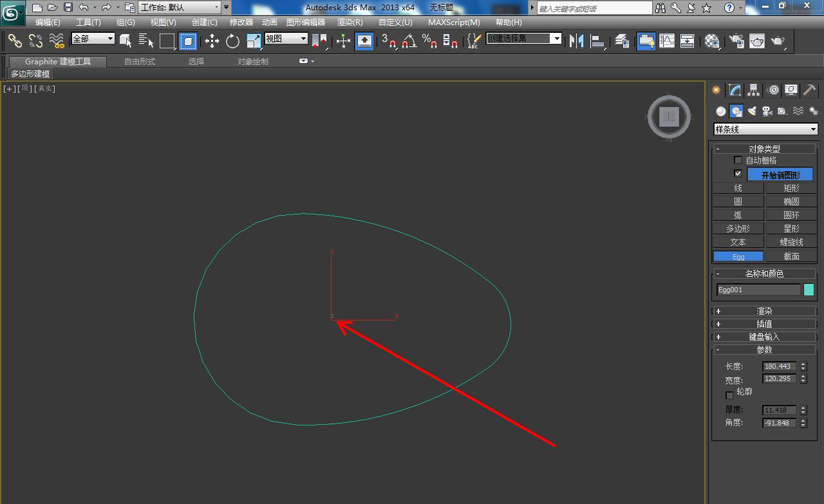The height and width of the screenshot is (504, 824).
Task: Select the Lights category icon
Action: click(x=752, y=111)
